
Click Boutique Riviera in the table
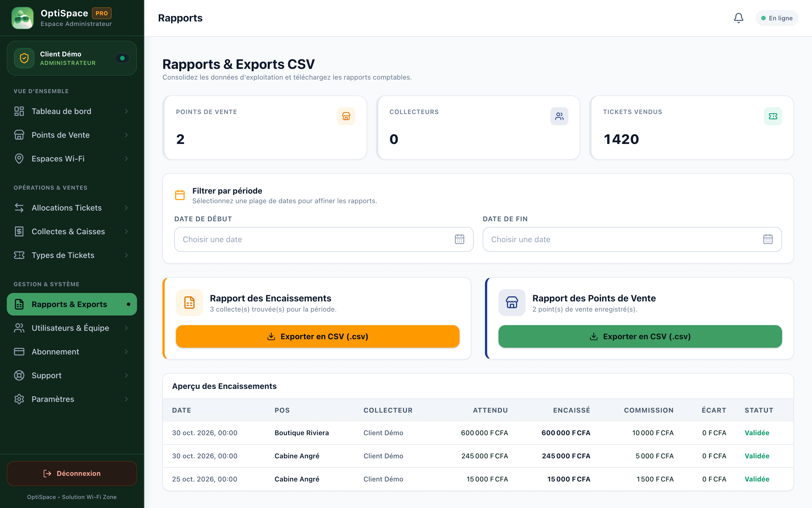pos(302,433)
